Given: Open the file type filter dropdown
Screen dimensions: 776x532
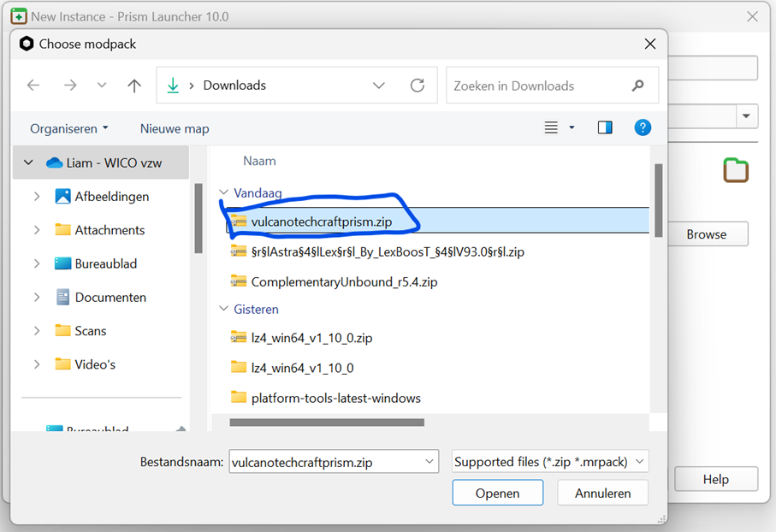Looking at the screenshot, I should pyautogui.click(x=550, y=462).
